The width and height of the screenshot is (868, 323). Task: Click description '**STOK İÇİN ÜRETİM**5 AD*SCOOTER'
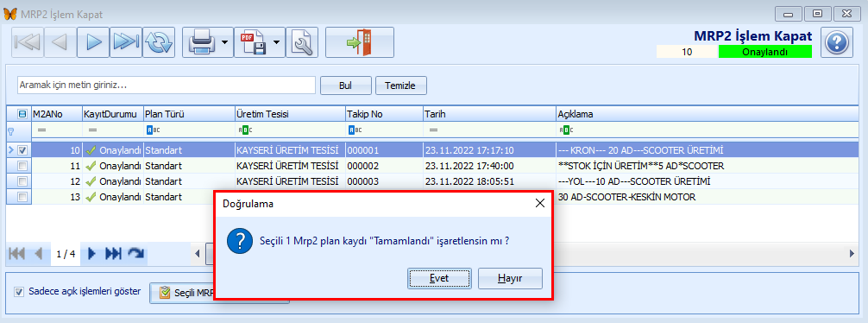[642, 166]
